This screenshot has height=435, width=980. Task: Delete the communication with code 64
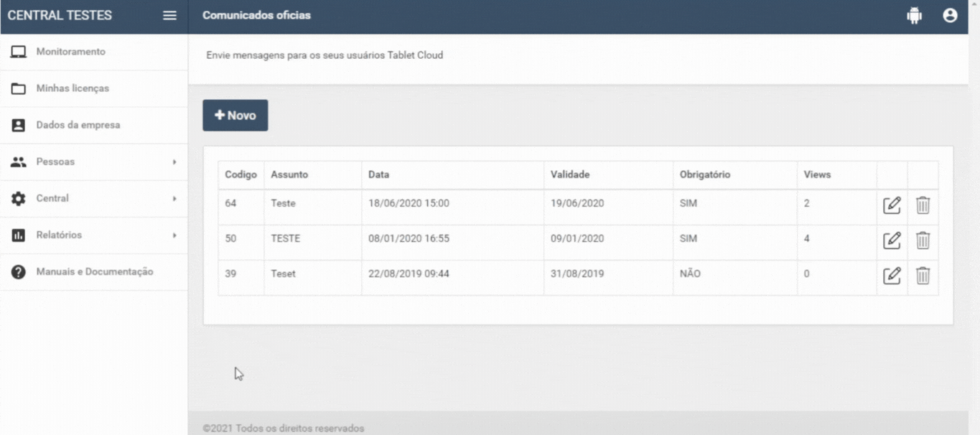(923, 205)
